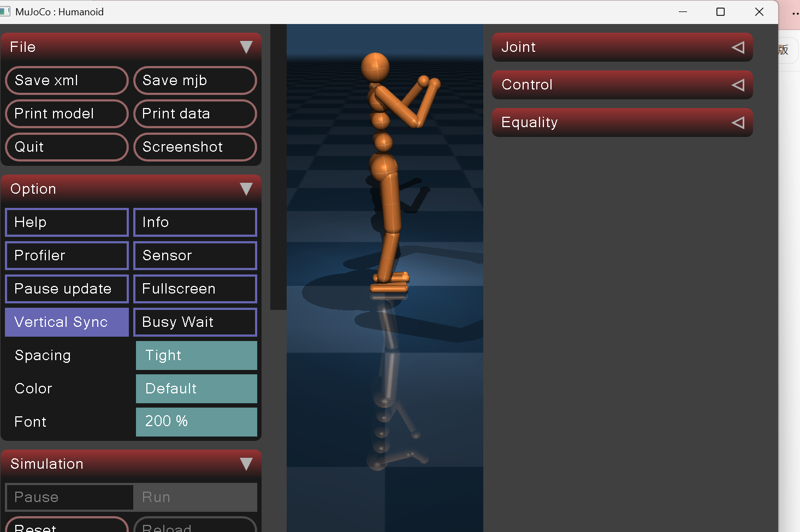
Task: Toggle Fullscreen mode
Action: click(195, 289)
